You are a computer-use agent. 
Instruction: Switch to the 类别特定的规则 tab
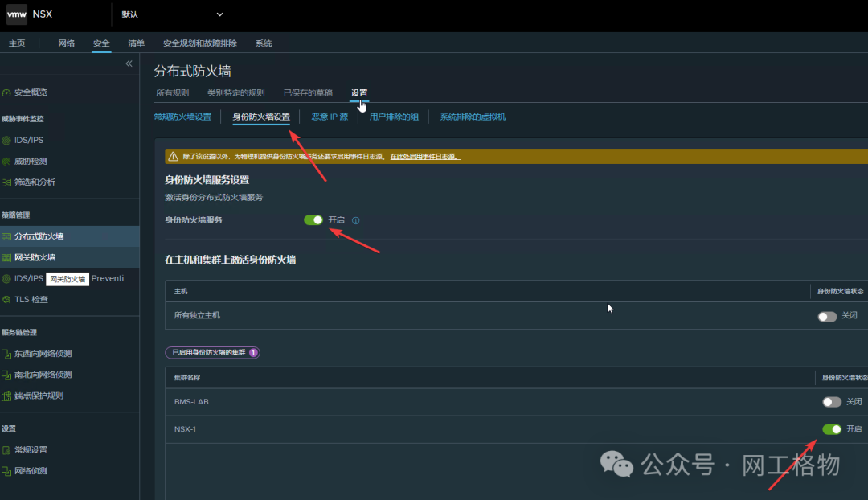(x=235, y=93)
